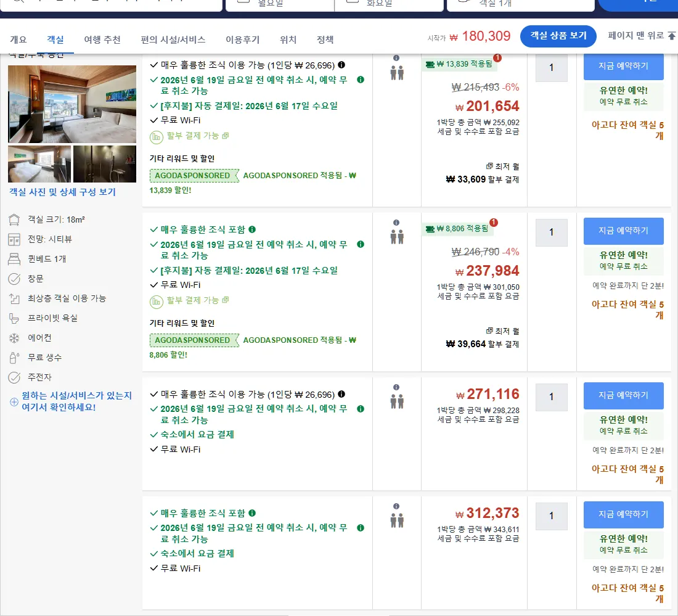The width and height of the screenshot is (678, 616).
Task: Open room quantity selector for ₩201,654 offer
Action: tap(551, 67)
